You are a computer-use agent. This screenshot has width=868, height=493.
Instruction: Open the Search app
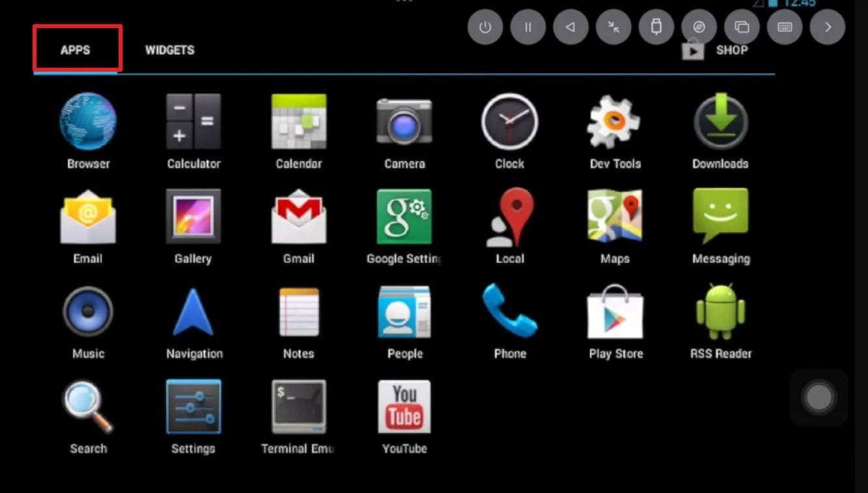pos(88,408)
